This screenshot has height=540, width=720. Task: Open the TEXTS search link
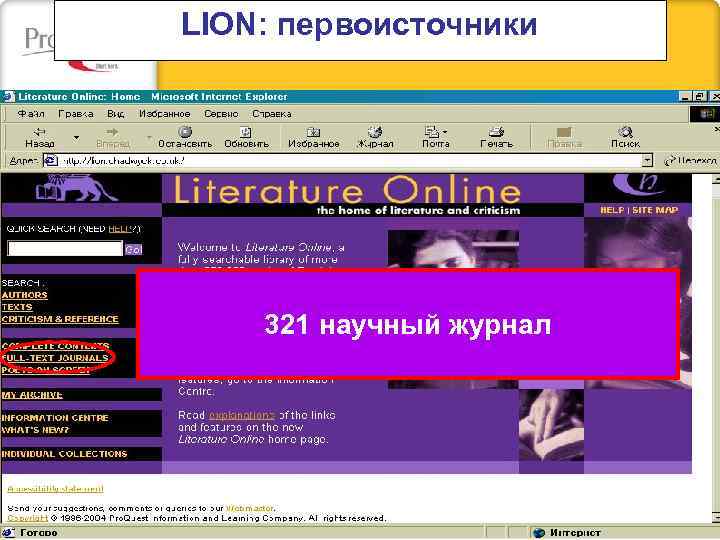[17, 307]
